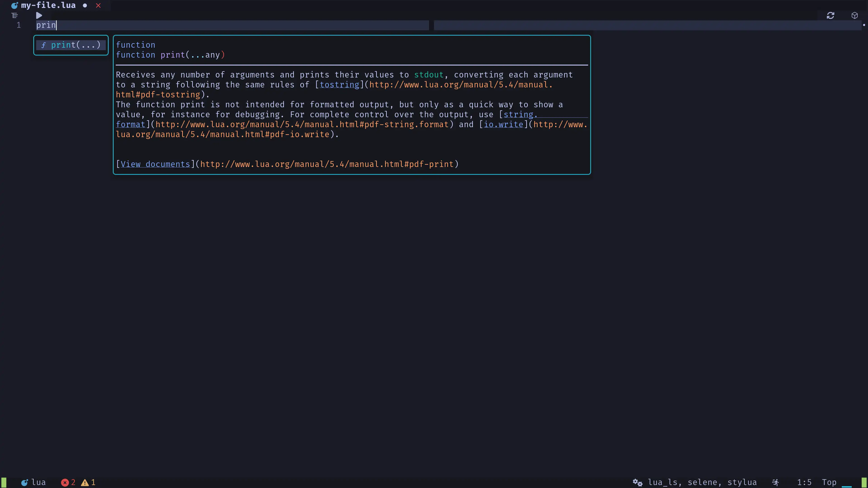
Task: Click the green mode indicator at left
Action: (4, 483)
